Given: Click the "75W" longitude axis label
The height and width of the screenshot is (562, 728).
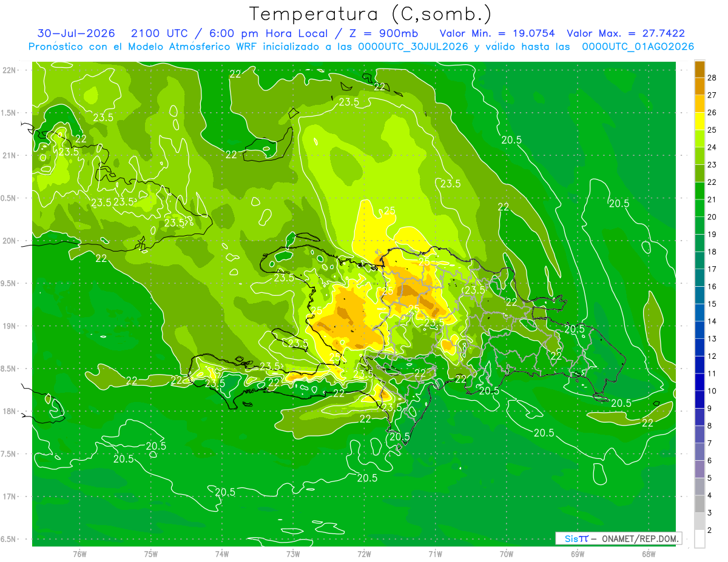Looking at the screenshot, I should [150, 554].
